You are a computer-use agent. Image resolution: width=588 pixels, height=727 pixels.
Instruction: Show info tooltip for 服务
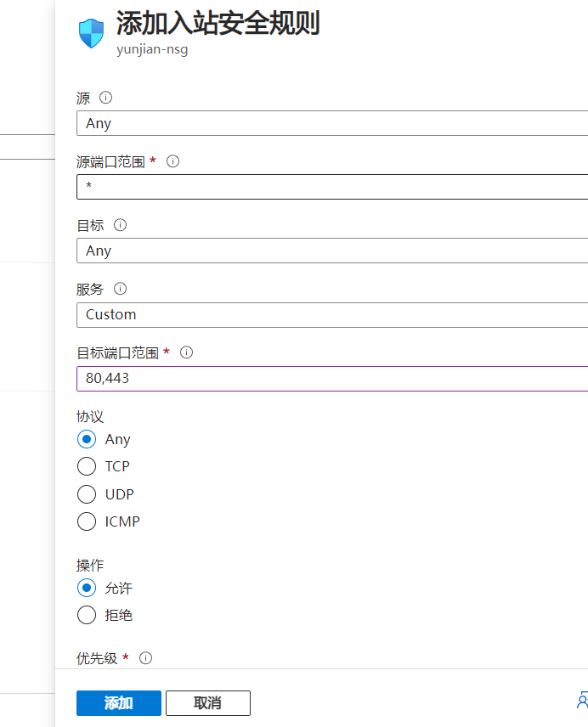(x=120, y=289)
